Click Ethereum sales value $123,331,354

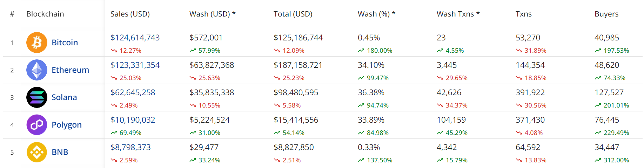(135, 65)
